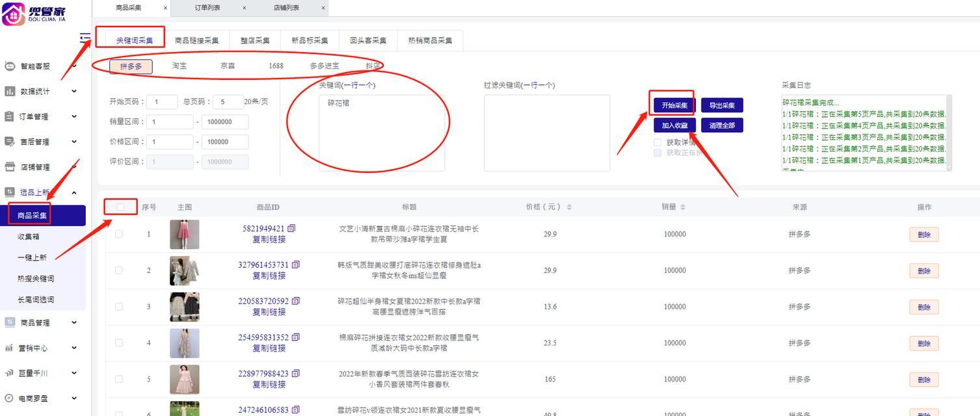
Task: Check the checkbox for row 3
Action: coord(118,307)
